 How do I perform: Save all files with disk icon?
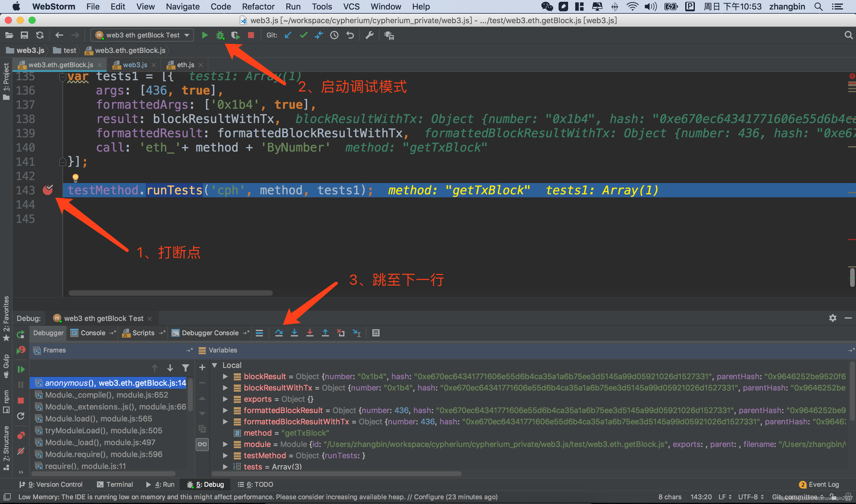coord(24,35)
